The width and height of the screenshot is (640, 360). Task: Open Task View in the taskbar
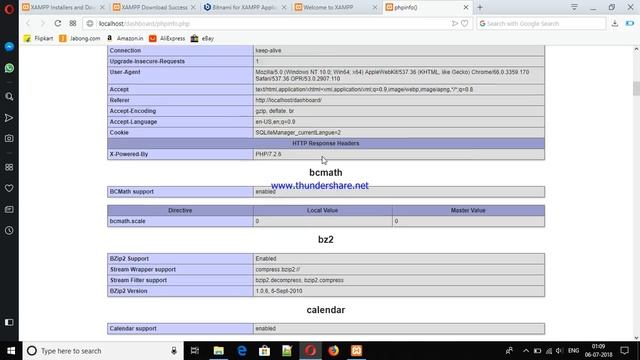tap(195, 351)
